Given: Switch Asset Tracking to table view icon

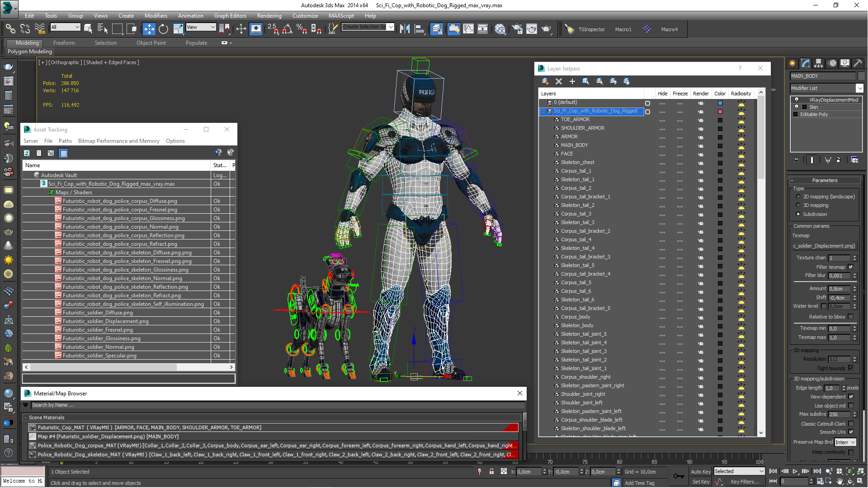Looking at the screenshot, I should coord(64,153).
